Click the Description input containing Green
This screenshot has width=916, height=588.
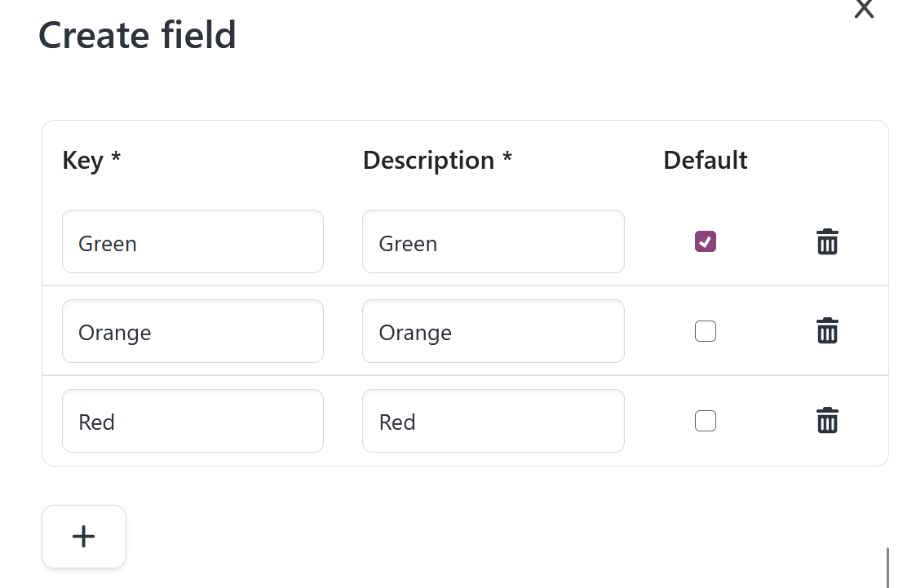(x=493, y=241)
